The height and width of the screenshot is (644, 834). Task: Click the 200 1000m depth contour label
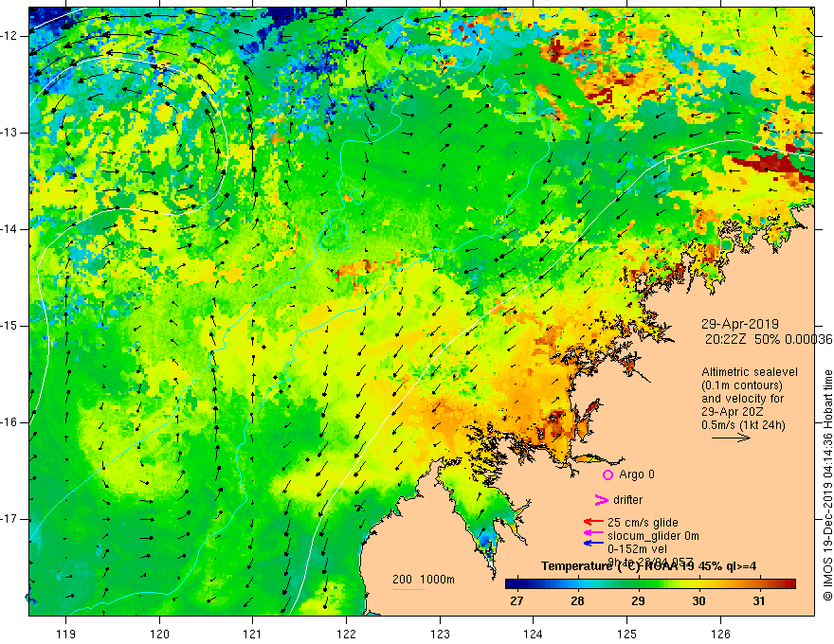click(x=424, y=580)
